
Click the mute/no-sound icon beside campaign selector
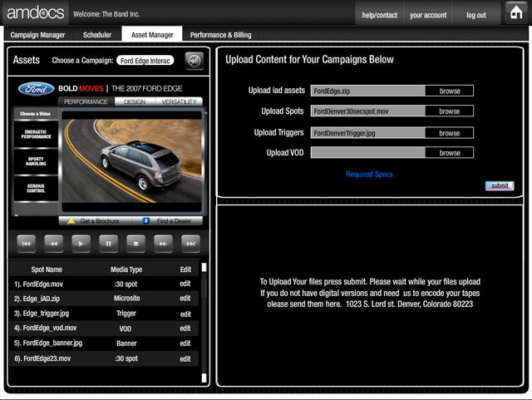click(x=195, y=61)
